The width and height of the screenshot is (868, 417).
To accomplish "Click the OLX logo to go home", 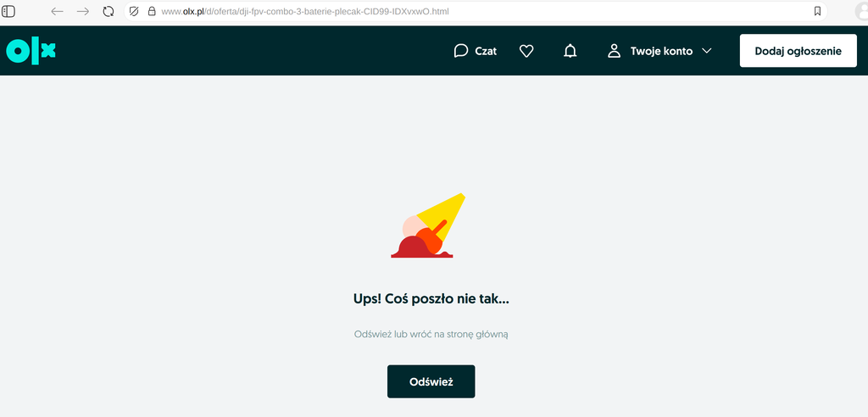I will [31, 51].
